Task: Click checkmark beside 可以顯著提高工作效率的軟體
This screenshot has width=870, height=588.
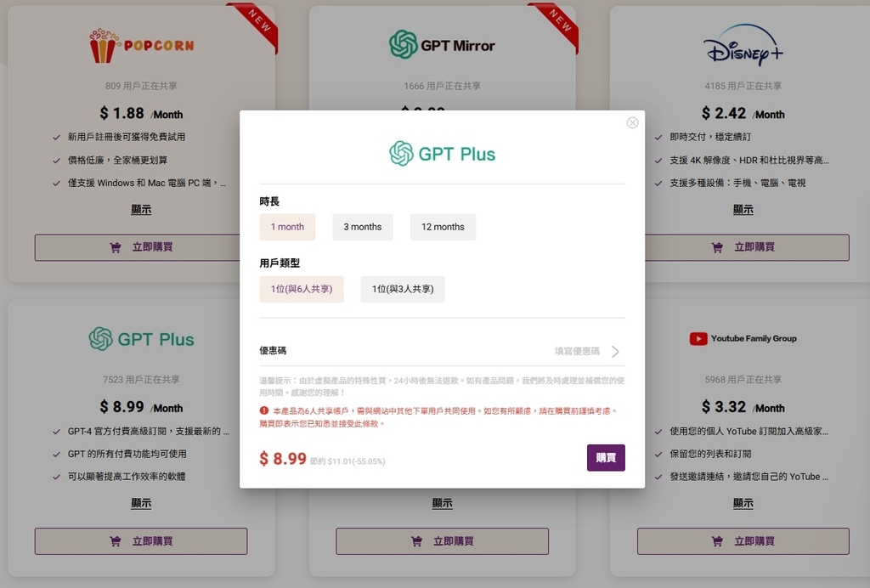Action: pos(56,477)
